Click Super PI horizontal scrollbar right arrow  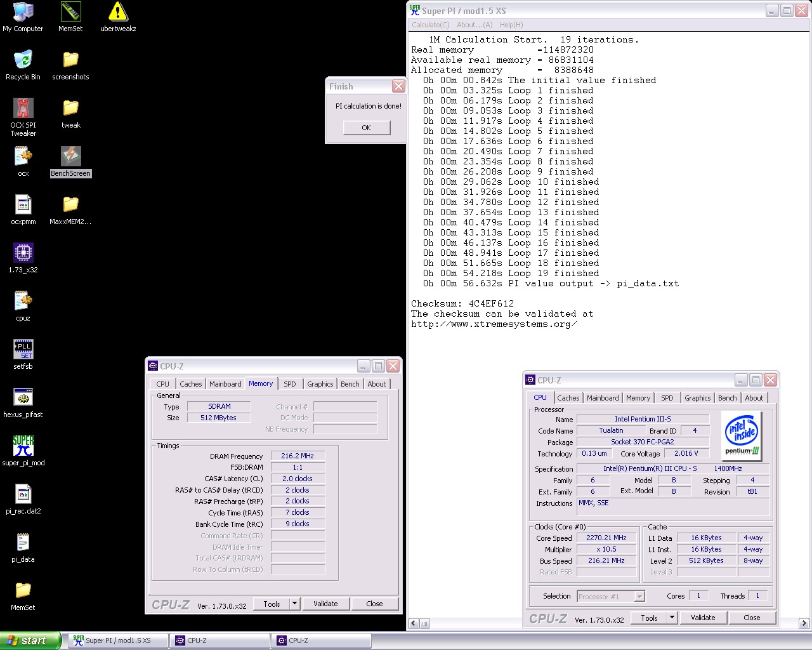click(x=804, y=623)
